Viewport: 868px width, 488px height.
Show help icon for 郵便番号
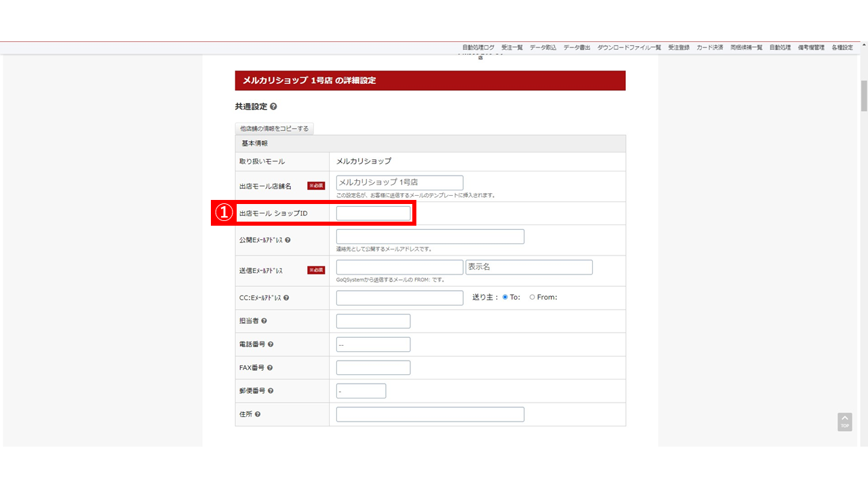tap(271, 391)
